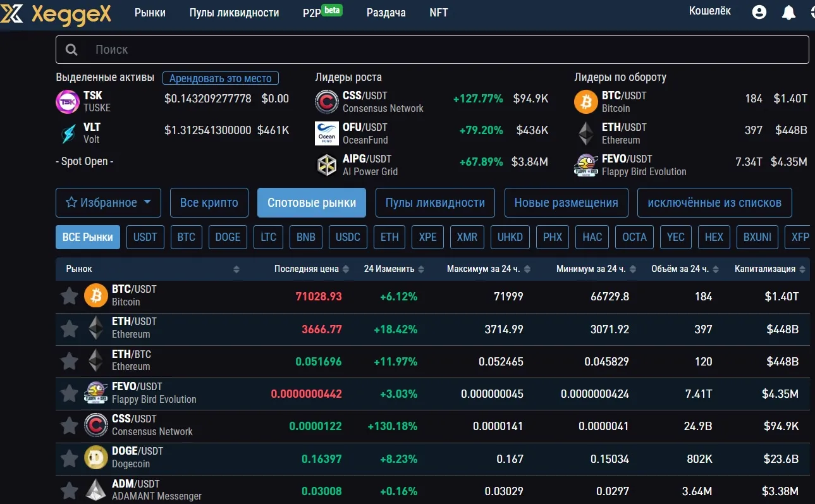Open notifications bell icon
The image size is (815, 504).
[788, 12]
